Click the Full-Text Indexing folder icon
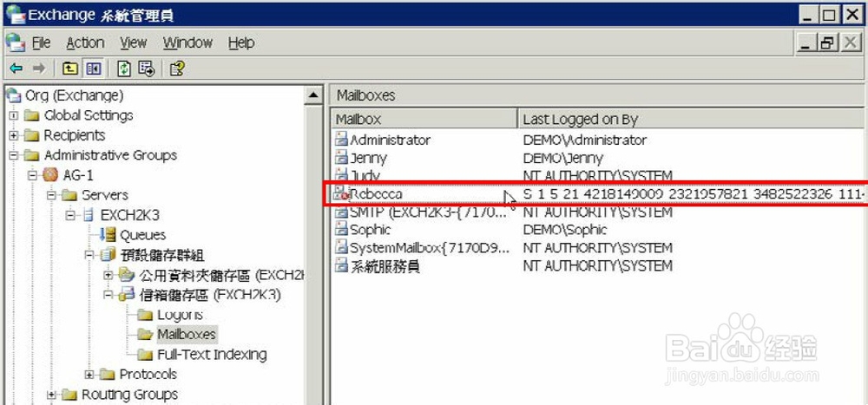Screen dimensions: 868x405 pyautogui.click(x=145, y=354)
